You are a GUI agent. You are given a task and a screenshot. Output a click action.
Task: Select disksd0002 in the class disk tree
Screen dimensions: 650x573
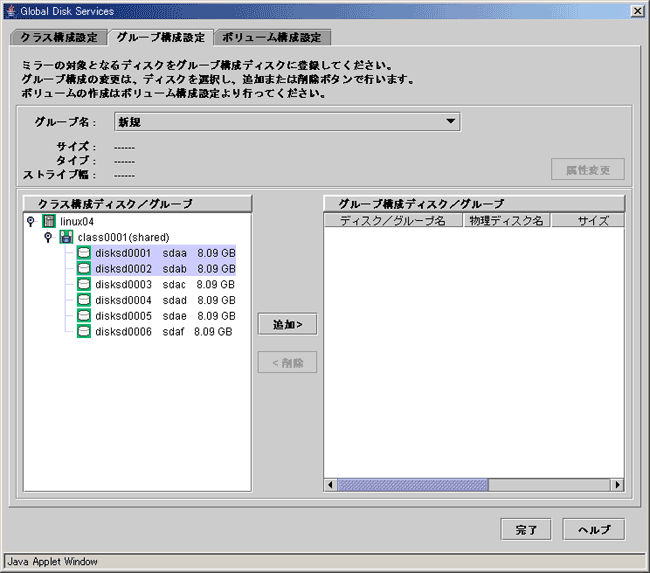point(123,269)
